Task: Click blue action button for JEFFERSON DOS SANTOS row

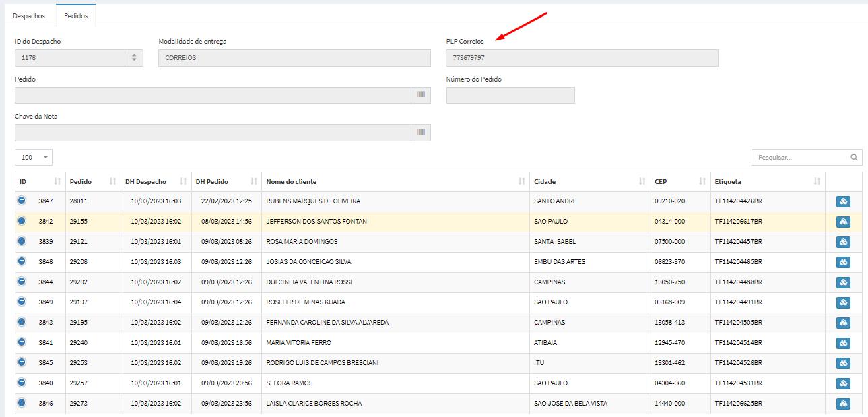Action: 843,222
